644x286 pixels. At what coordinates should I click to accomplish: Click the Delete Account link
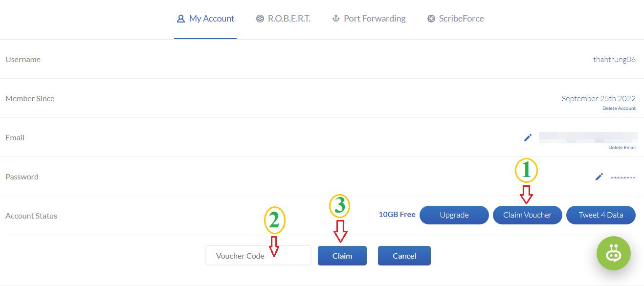(x=619, y=109)
